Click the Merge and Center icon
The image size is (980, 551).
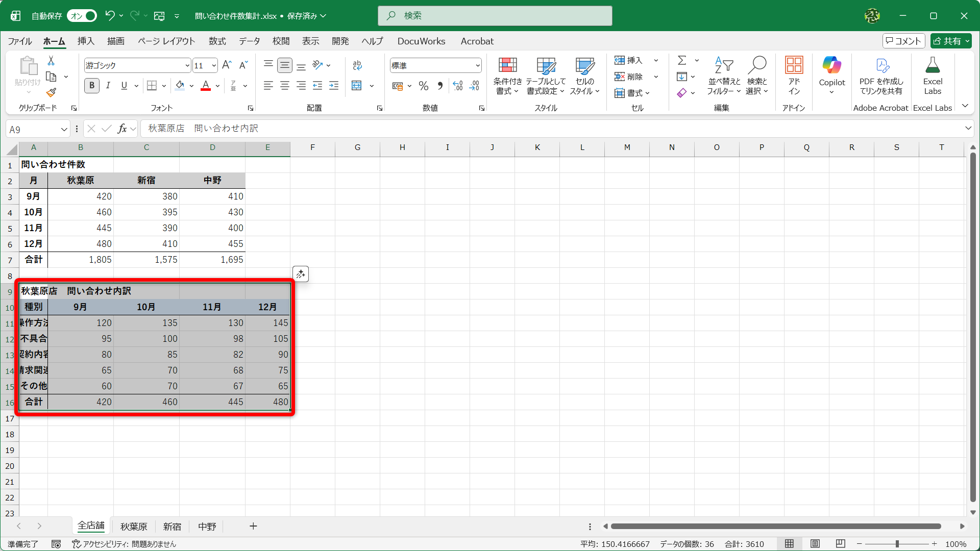pyautogui.click(x=357, y=86)
